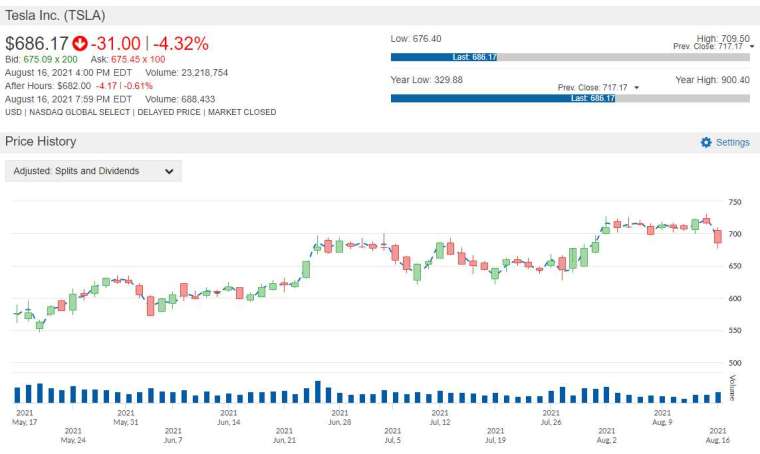Screen dimensions: 760x454
Task: Open the Adjusted: Splits and Dividends dropdown
Action: click(93, 171)
